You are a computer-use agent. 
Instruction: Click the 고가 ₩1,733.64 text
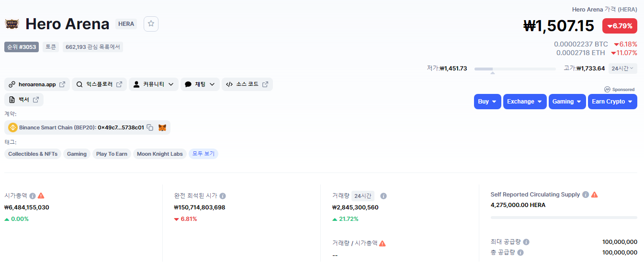pos(584,69)
